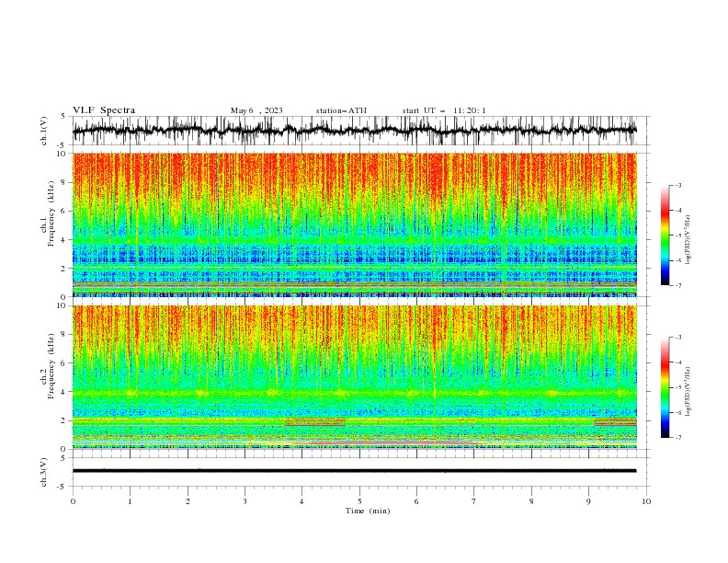Click the ch.1 PSD color bar
The height and width of the screenshot is (563, 728).
(665, 236)
